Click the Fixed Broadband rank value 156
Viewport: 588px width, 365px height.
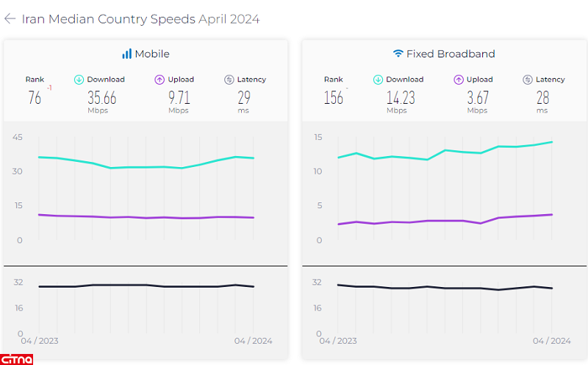click(x=333, y=98)
